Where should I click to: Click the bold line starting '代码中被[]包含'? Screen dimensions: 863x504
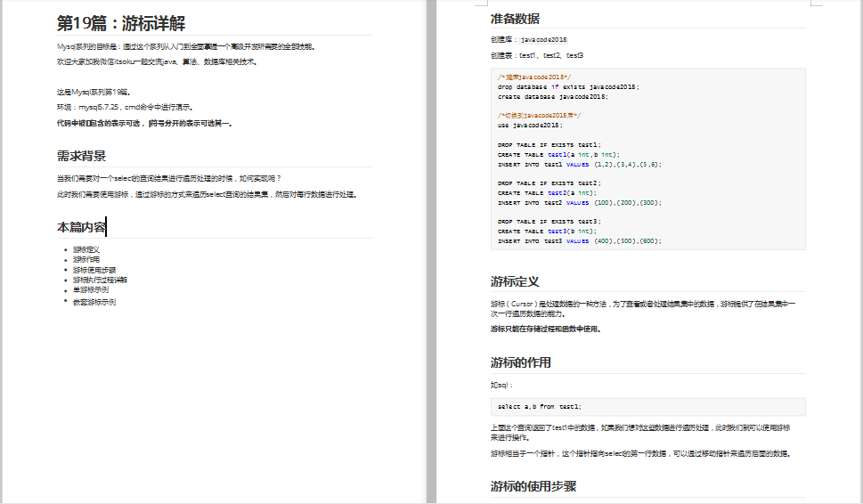[145, 123]
